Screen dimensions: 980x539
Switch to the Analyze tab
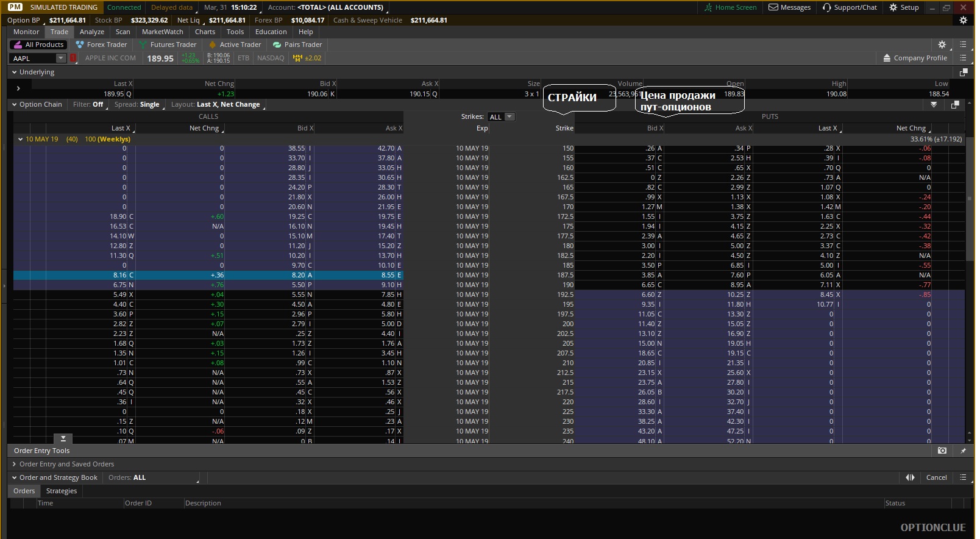(x=92, y=32)
